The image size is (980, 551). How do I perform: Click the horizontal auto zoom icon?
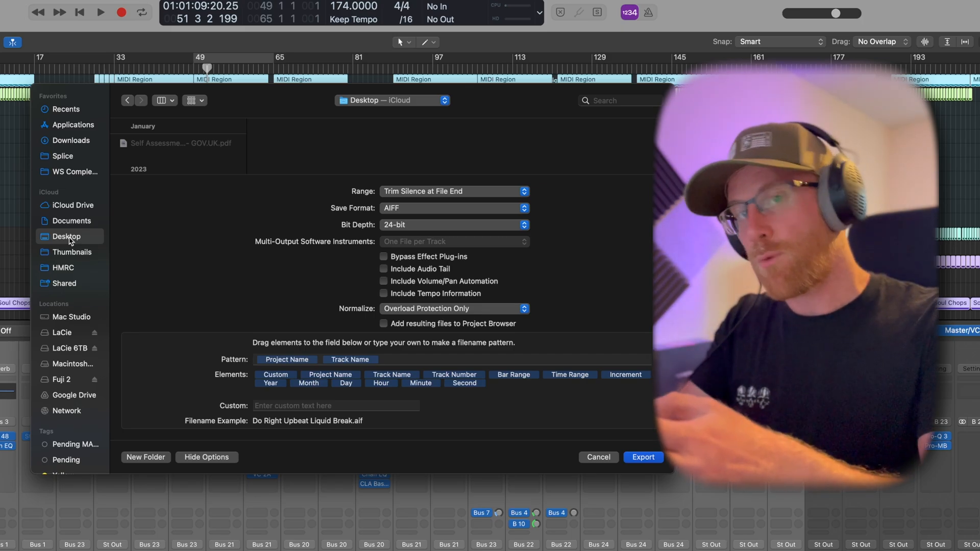point(965,42)
